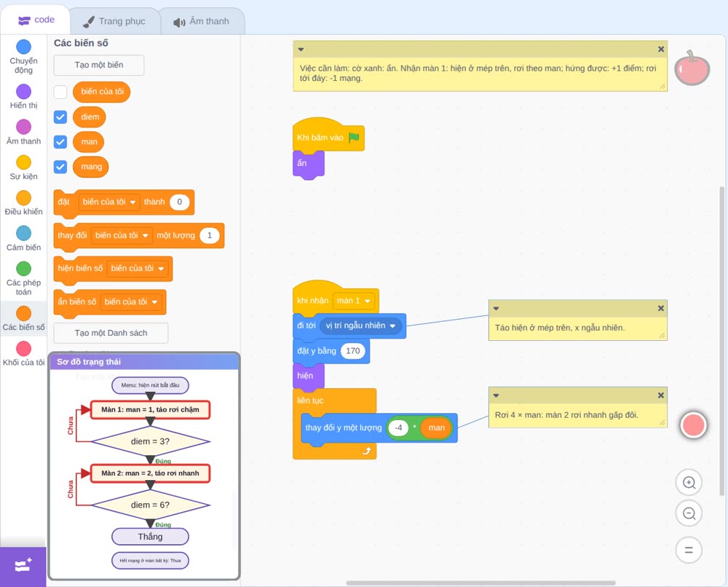Uncheck the 'diem' variable checkbox
The image size is (728, 587).
point(60,117)
